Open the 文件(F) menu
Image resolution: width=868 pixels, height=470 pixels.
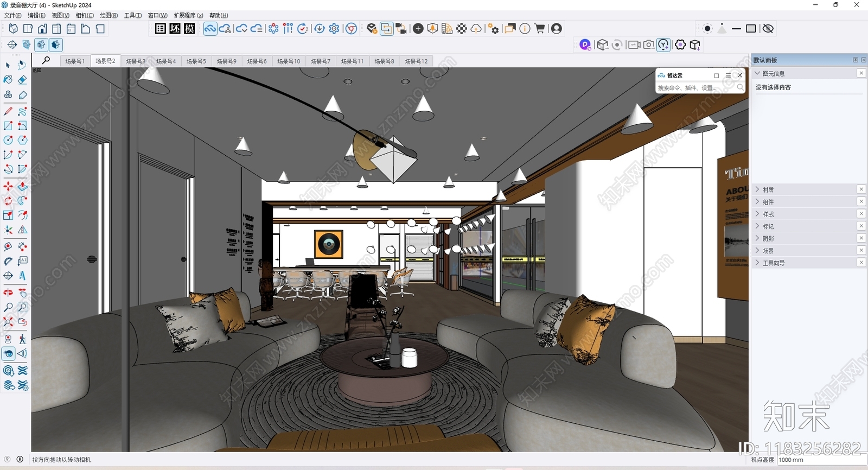[13, 15]
